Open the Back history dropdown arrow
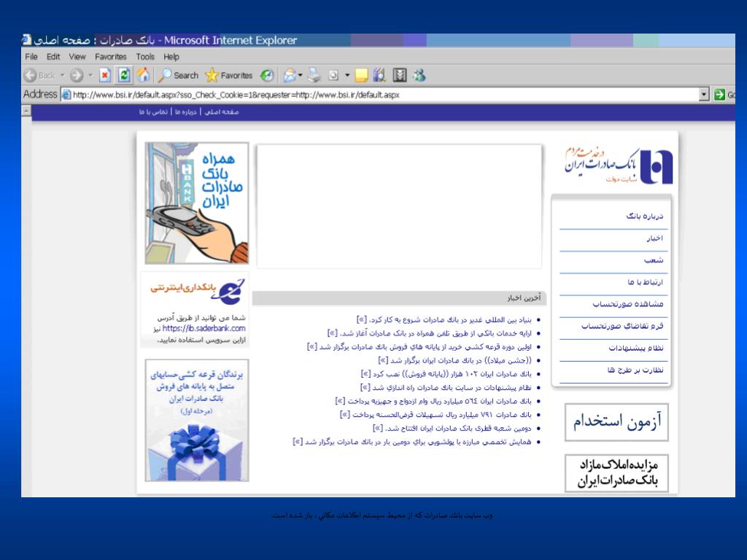The width and height of the screenshot is (747, 560). 63,75
